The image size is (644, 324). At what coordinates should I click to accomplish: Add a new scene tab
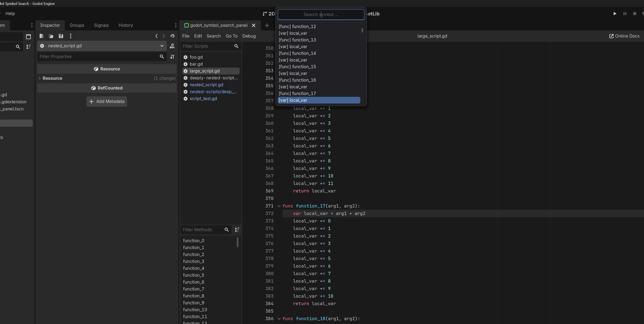[x=267, y=25]
